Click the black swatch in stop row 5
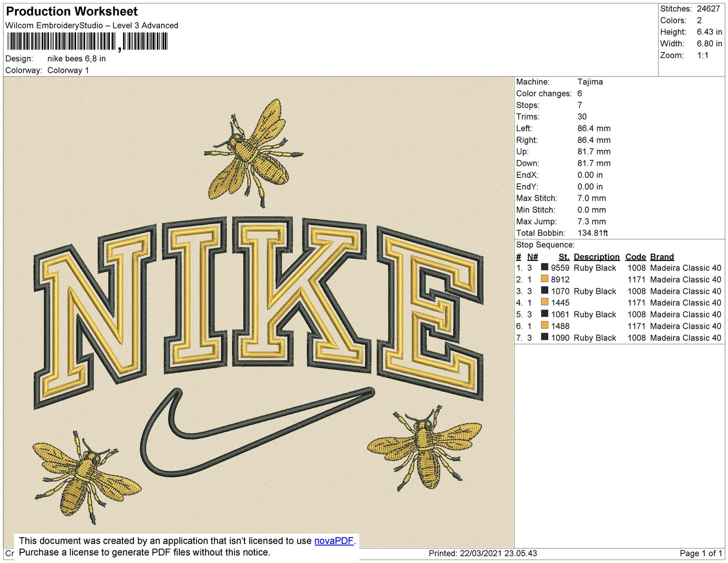 pyautogui.click(x=545, y=314)
